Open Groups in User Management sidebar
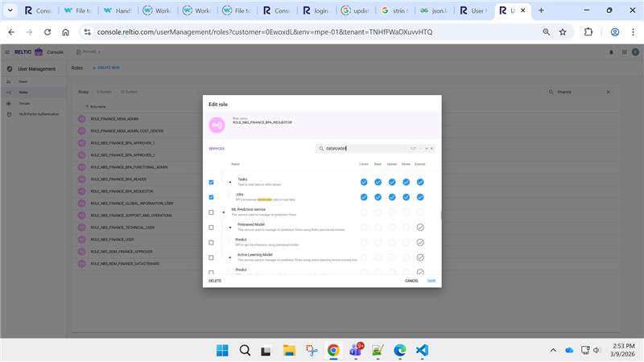This screenshot has width=644, height=362. click(x=24, y=104)
